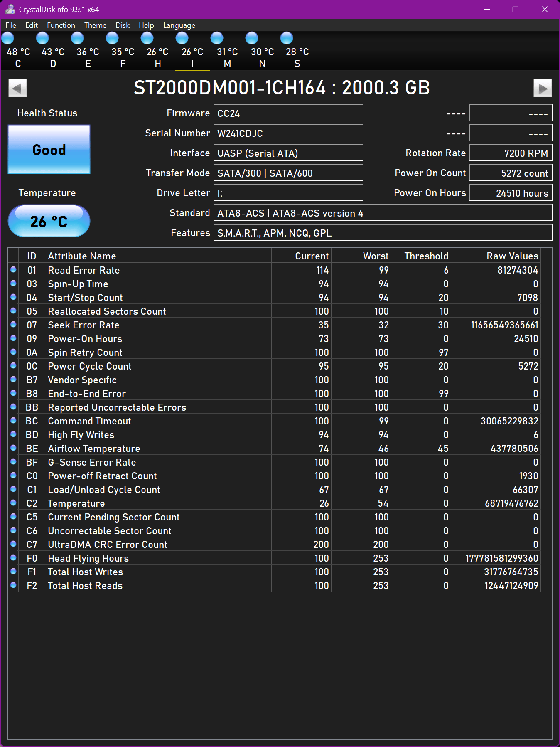Viewport: 560px width, 747px height.
Task: Click the Interface field UASP (Serial ATA)
Action: pos(288,153)
